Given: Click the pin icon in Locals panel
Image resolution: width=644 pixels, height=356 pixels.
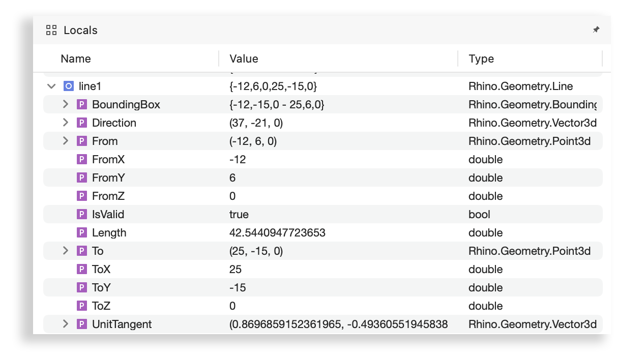Looking at the screenshot, I should [x=596, y=30].
